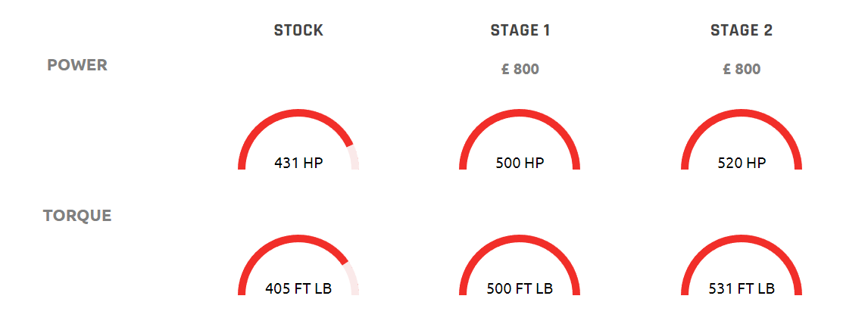This screenshot has height=327, width=868.
Task: Click the 431 HP value
Action: (298, 163)
